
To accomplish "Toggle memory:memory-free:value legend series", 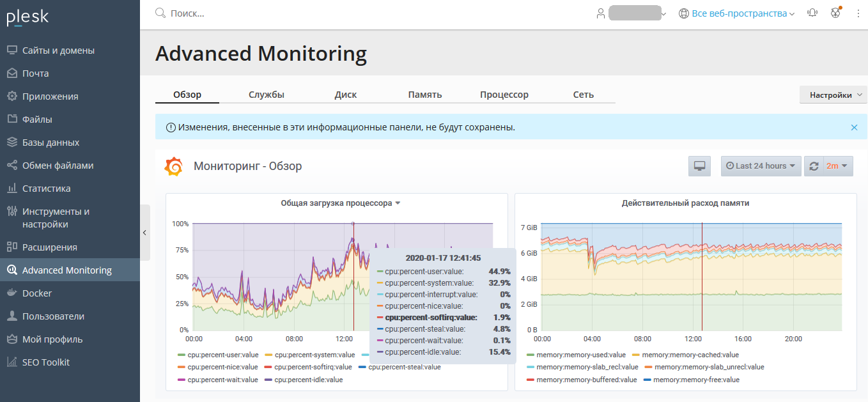I will click(x=696, y=380).
